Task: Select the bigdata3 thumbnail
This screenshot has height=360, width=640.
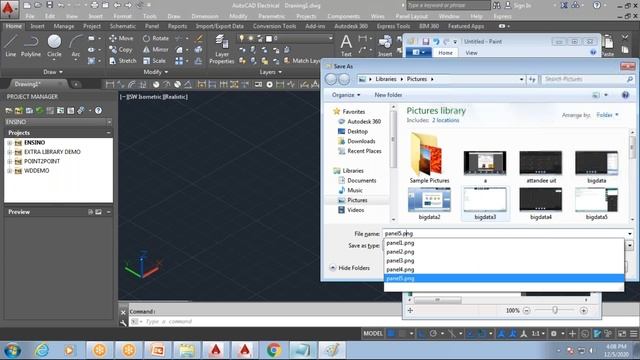Action: (485, 204)
